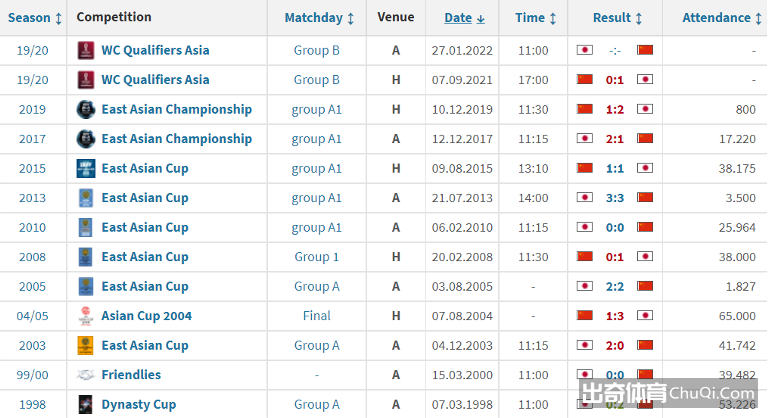Click the East Asian Championship 2019 logo icon
Screen dimensions: 768x418
pyautogui.click(x=86, y=109)
